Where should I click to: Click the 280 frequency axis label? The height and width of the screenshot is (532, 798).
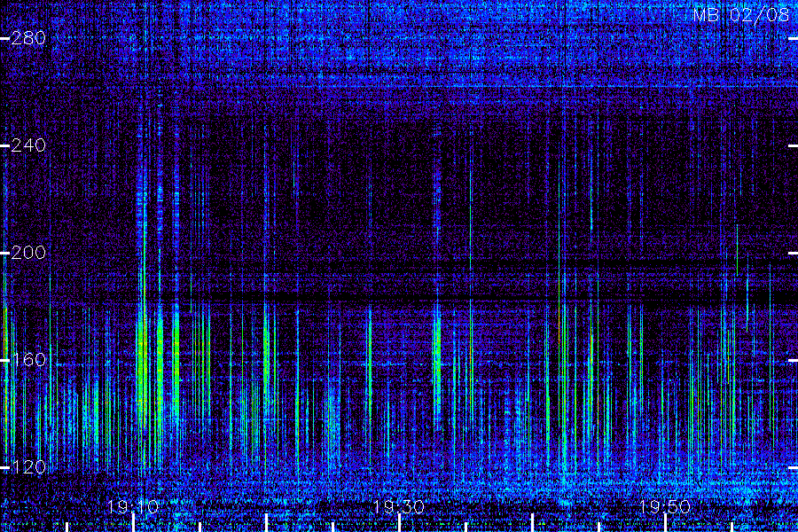click(x=28, y=38)
